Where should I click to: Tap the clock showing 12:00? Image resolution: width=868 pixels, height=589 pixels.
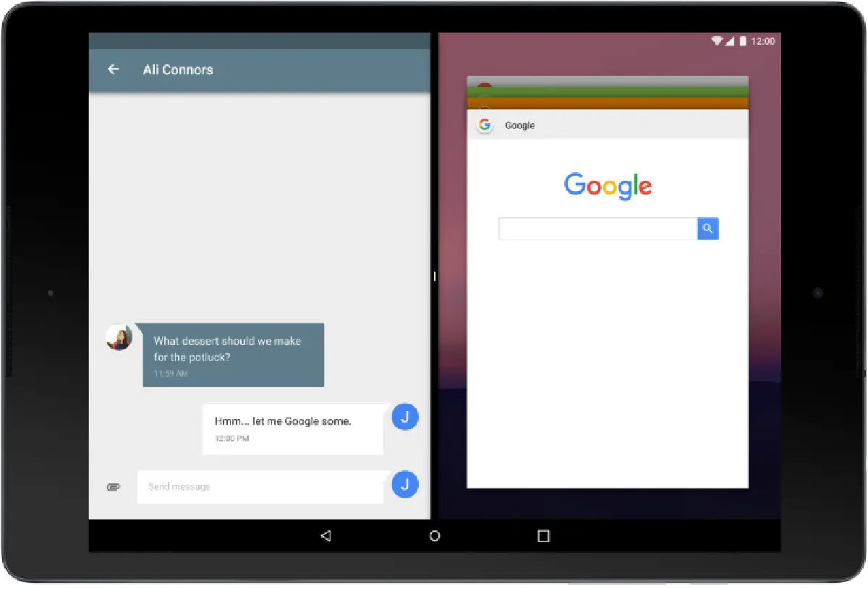coord(765,41)
